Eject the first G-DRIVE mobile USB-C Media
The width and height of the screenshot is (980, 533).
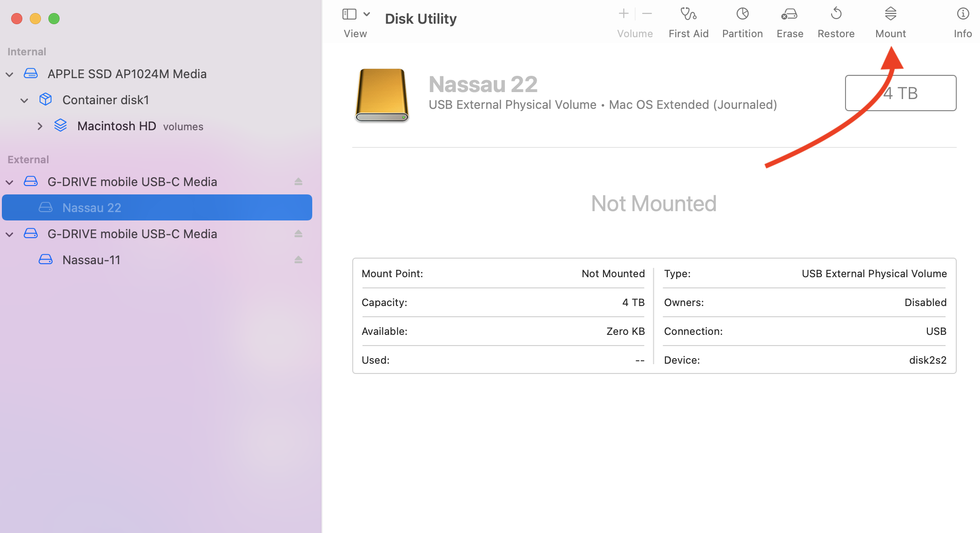[298, 182]
